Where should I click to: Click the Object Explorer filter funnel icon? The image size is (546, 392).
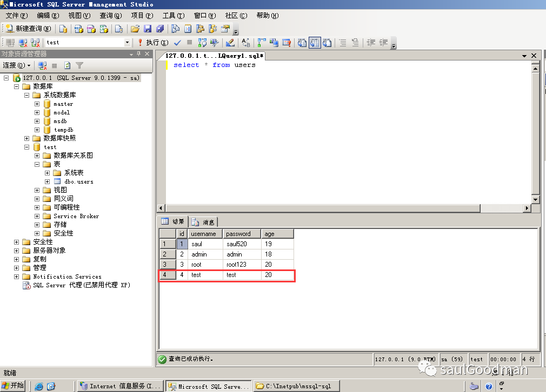[80, 65]
